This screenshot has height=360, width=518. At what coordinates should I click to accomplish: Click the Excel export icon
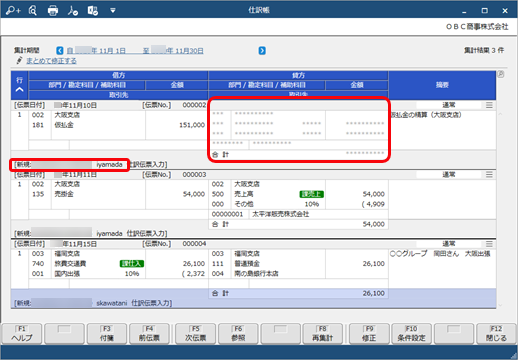click(93, 11)
